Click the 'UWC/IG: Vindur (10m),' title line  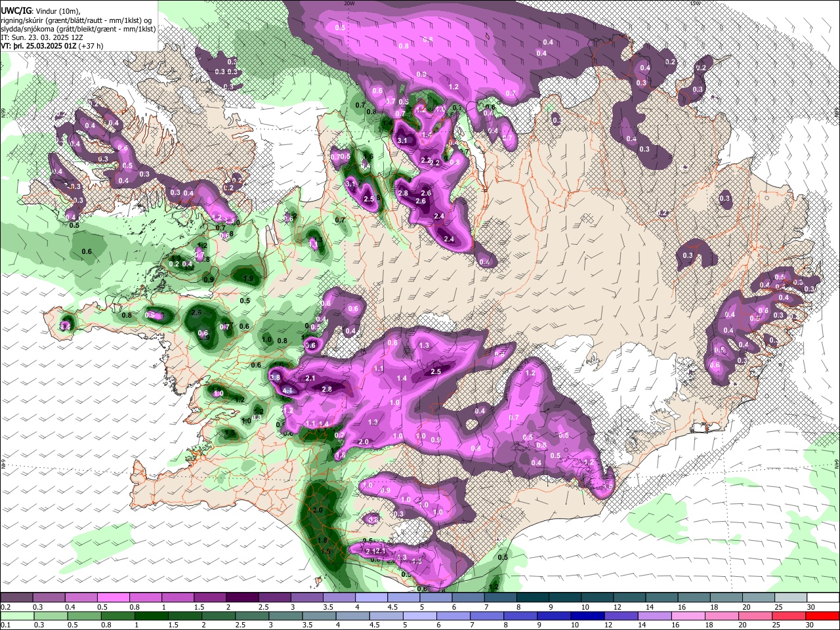point(42,11)
